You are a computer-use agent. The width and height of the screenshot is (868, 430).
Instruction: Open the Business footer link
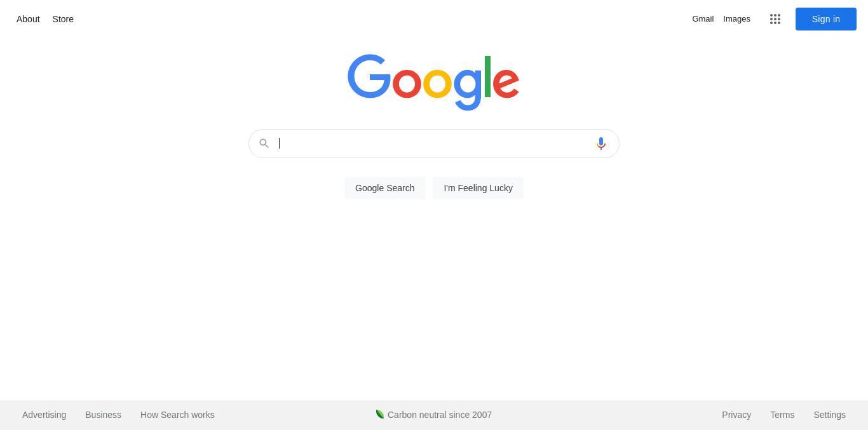(x=104, y=415)
